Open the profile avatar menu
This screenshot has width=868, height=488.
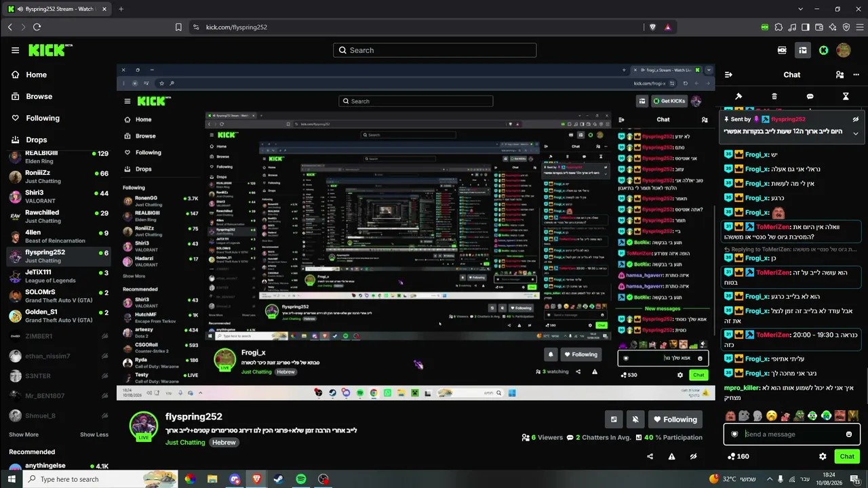(844, 50)
